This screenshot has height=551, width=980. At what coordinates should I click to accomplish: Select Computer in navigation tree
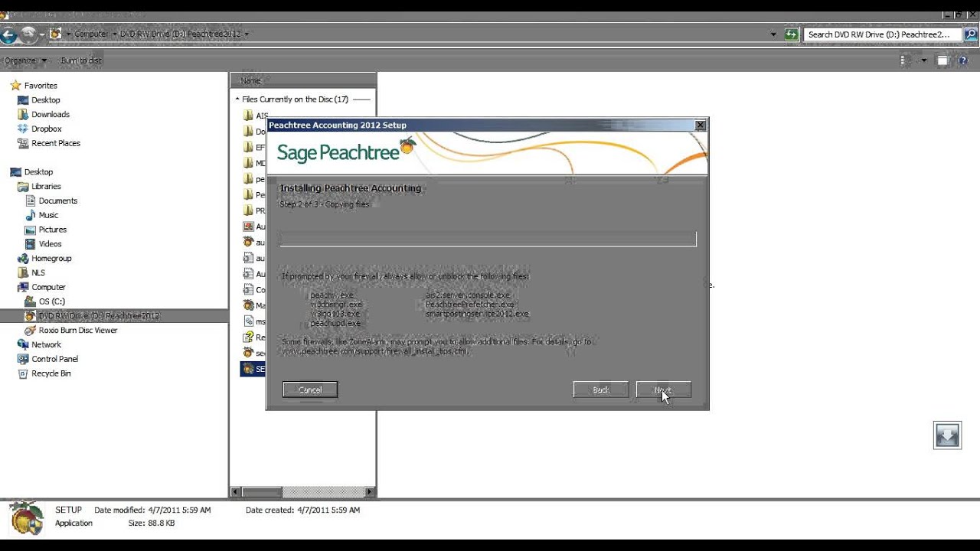click(x=48, y=287)
